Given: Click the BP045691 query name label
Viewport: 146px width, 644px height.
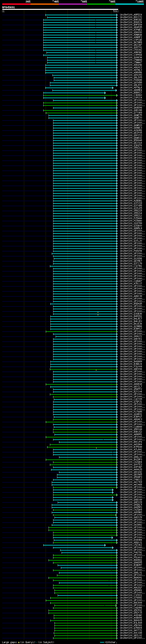Looking at the screenshot, I should point(8,7).
